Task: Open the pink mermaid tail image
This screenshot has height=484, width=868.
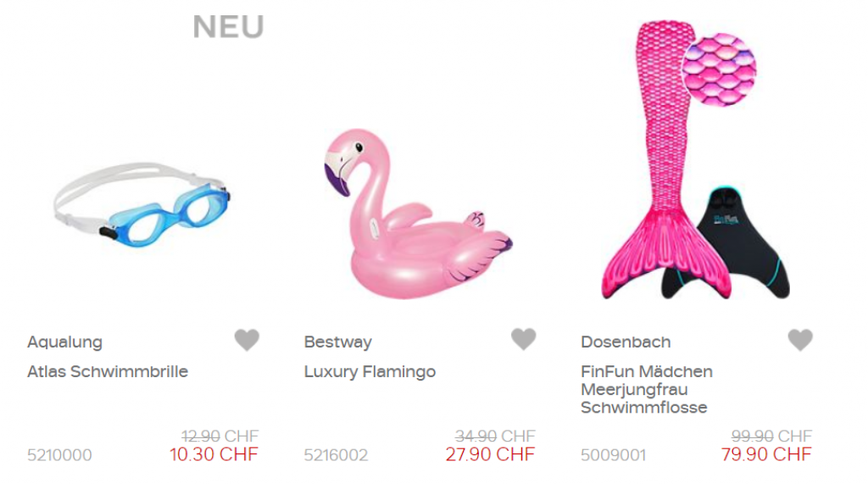Action: pyautogui.click(x=667, y=160)
